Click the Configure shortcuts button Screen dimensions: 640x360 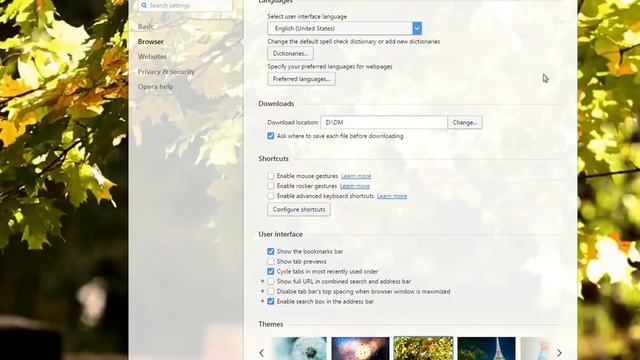pos(299,209)
